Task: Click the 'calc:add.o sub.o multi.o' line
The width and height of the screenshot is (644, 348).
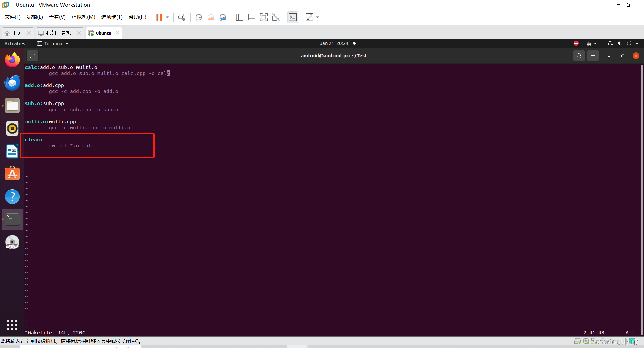Action: 61,67
